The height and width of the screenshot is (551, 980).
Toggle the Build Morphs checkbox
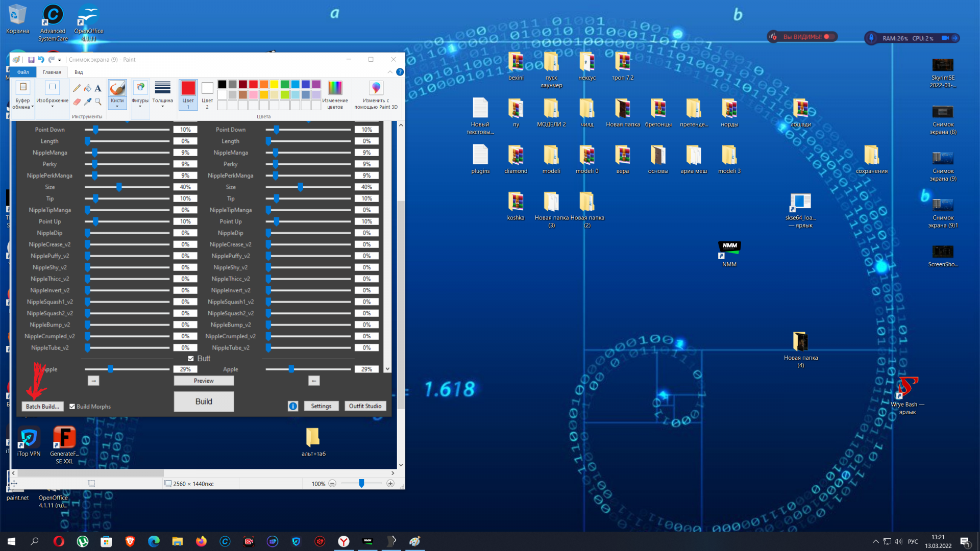[72, 407]
